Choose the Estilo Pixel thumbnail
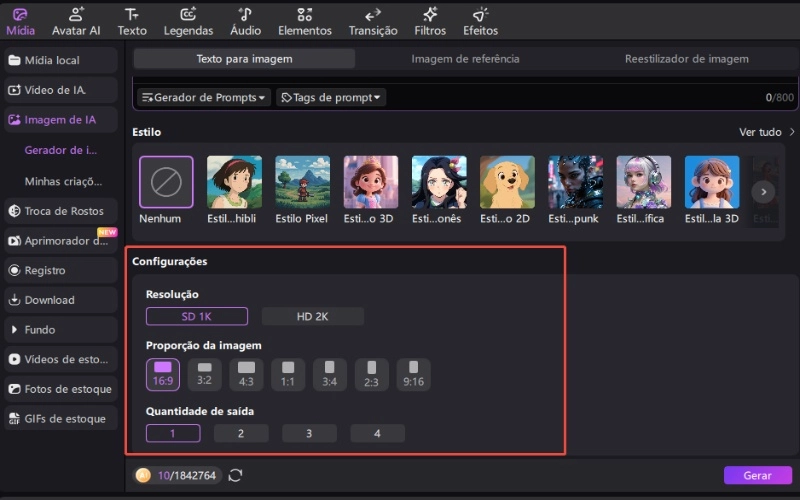 click(x=303, y=182)
